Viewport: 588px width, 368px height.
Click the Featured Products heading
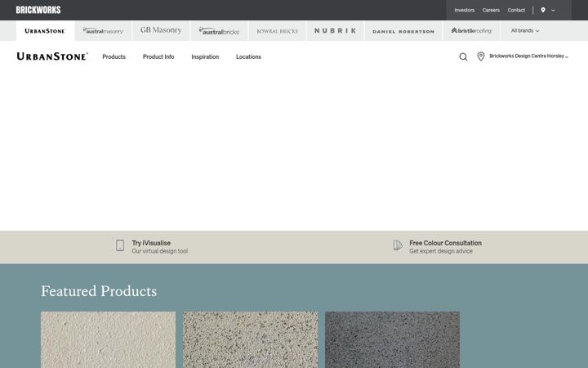[x=99, y=291]
